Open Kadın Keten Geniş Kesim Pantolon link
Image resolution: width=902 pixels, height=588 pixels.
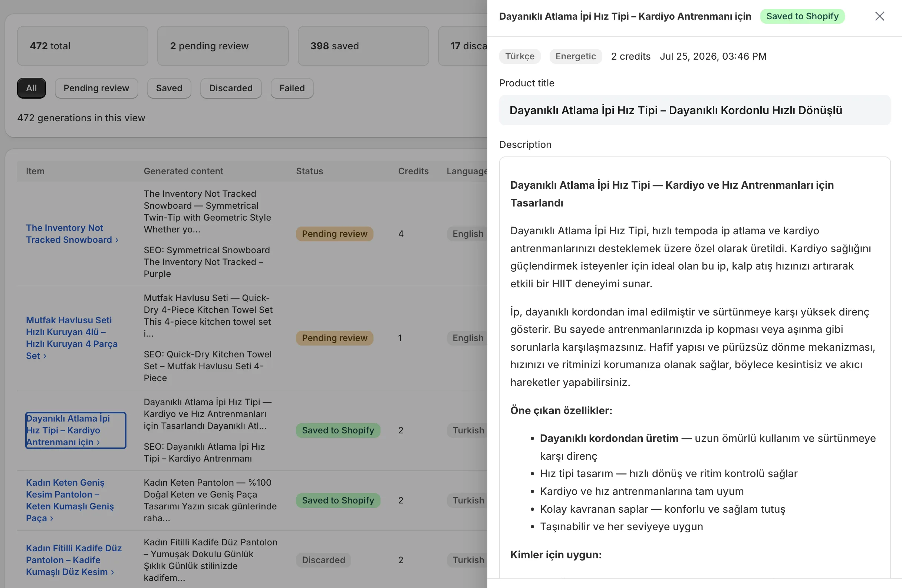[70, 500]
